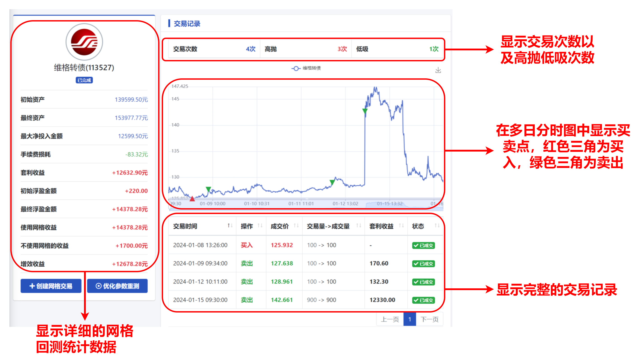Click the green sell triangle at 143
Image resolution: width=642 pixels, height=364 pixels.
(x=365, y=111)
